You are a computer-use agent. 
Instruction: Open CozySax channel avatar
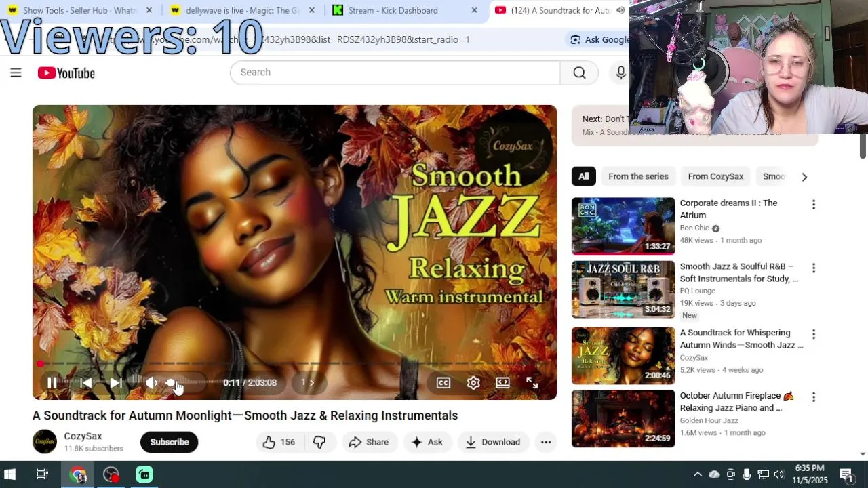45,442
